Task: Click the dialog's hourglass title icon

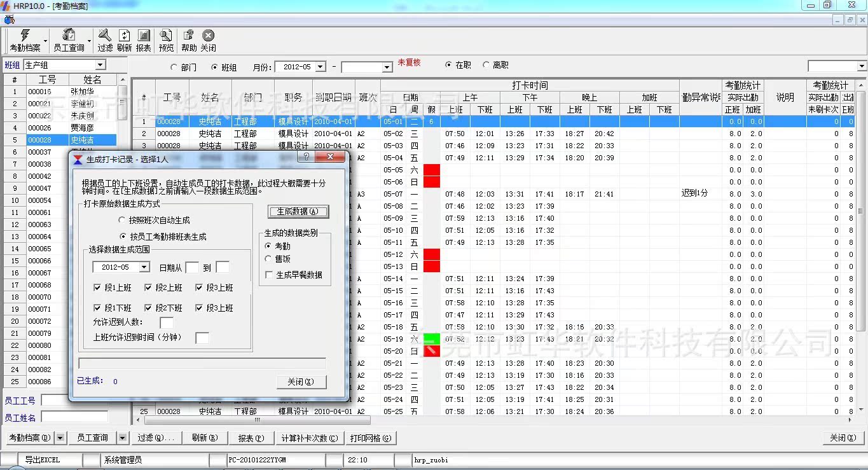Action: (78, 158)
